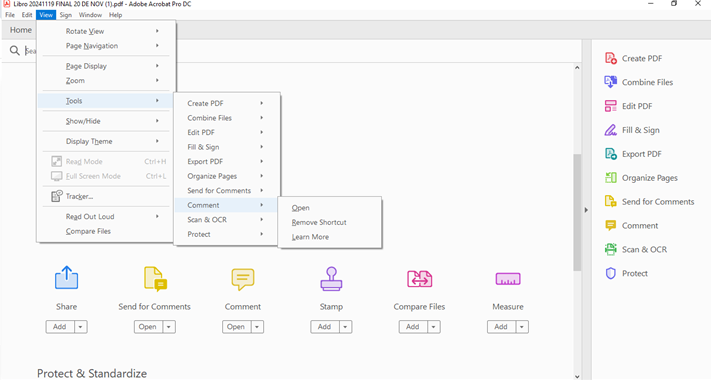Open dropdown arrow beside Share Add button
711x380 pixels.
81,327
